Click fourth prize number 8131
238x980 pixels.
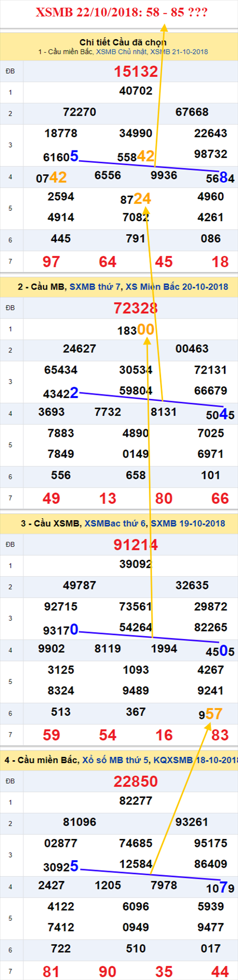(x=164, y=412)
